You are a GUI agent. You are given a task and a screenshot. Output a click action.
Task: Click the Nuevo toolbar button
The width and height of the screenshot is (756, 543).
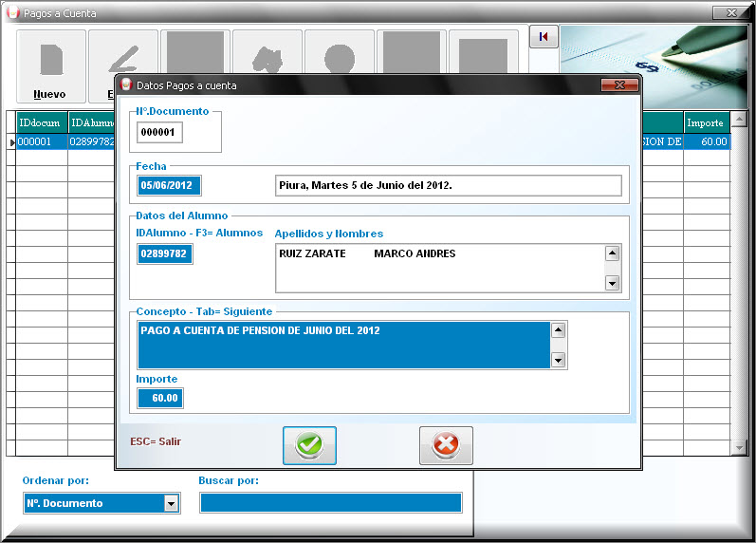[50, 66]
